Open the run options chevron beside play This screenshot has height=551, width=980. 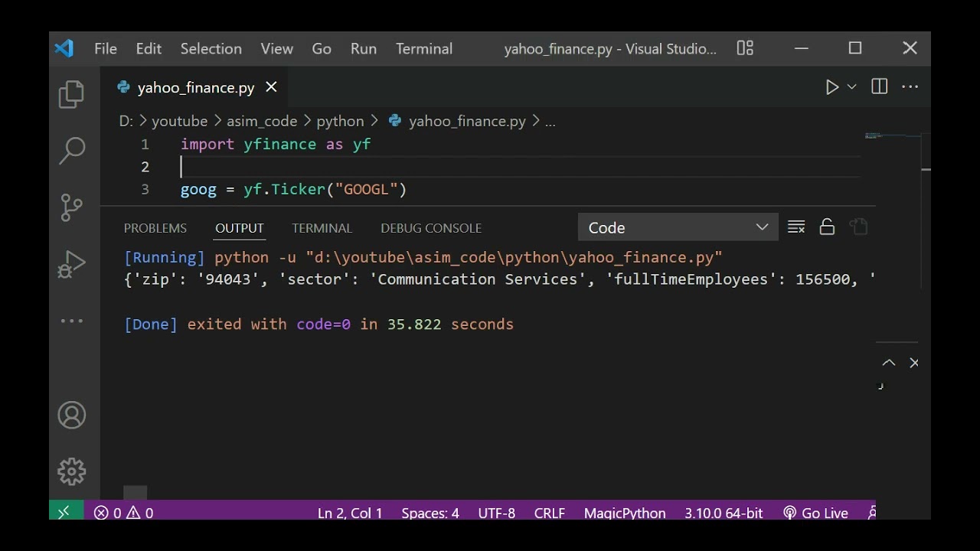click(851, 87)
